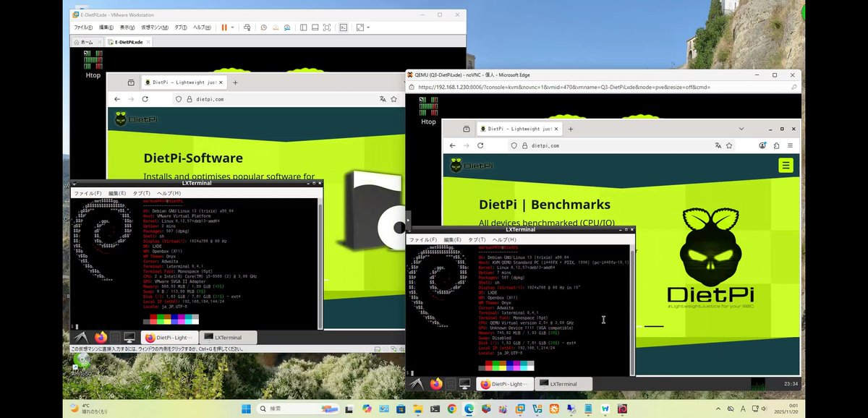Open a new tab in VMware guest's Firefox
This screenshot has width=868, height=418.
(x=235, y=82)
